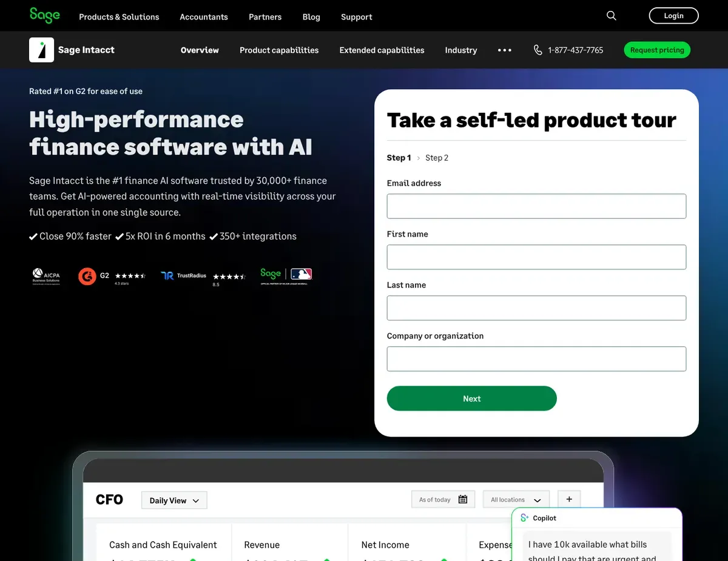The image size is (728, 561).
Task: Go to the Blog menu item
Action: pos(311,17)
